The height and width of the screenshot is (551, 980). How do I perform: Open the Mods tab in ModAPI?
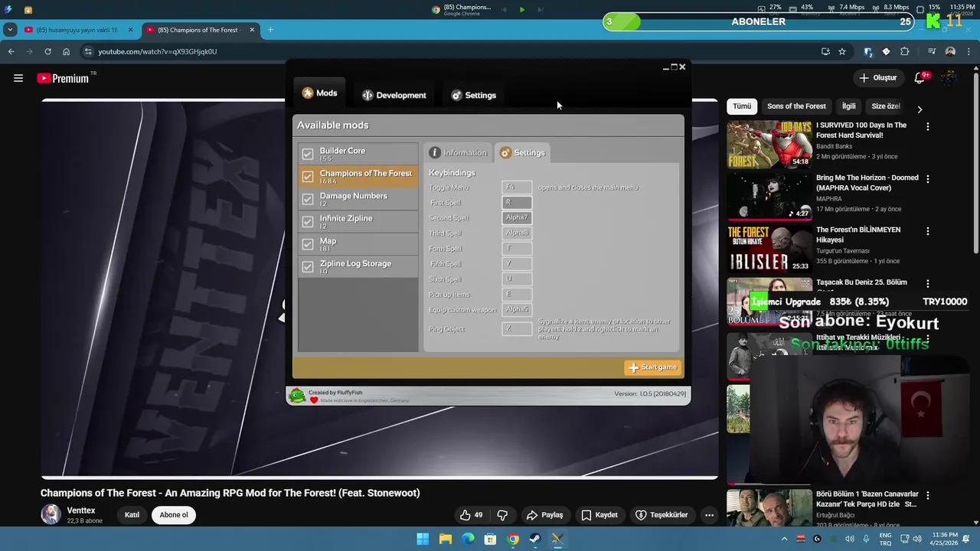(x=319, y=93)
